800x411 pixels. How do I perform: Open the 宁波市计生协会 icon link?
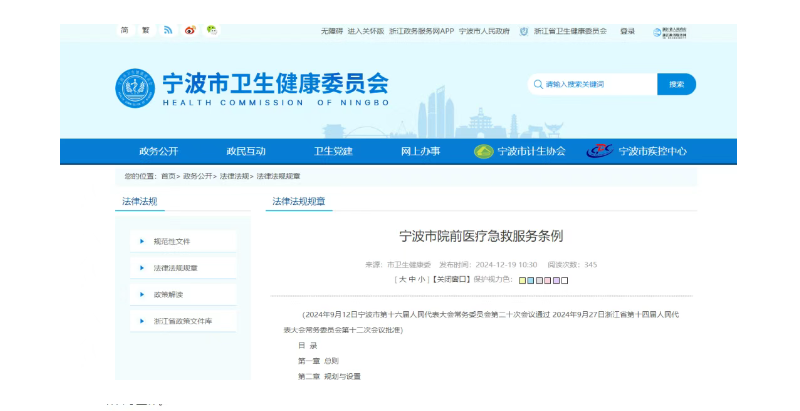tap(484, 151)
